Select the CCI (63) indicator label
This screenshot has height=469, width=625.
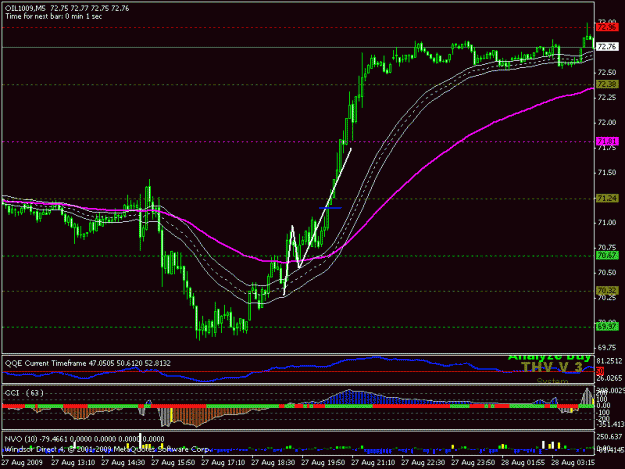24,393
